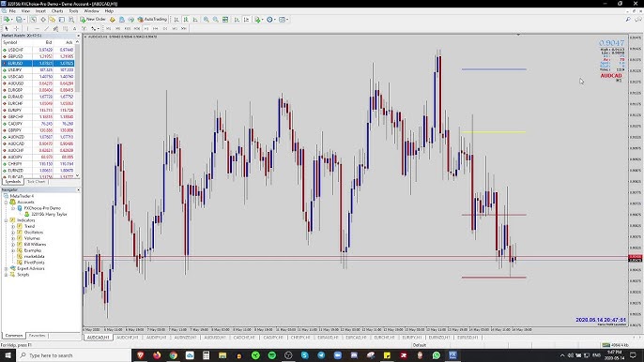The height and width of the screenshot is (362, 644).
Task: Open the Insert menu
Action: (x=40, y=11)
